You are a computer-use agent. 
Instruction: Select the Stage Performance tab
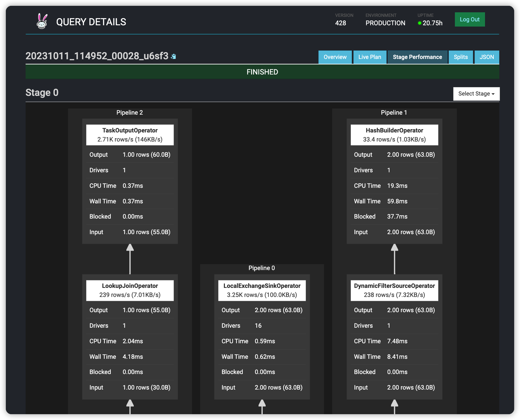tap(417, 57)
